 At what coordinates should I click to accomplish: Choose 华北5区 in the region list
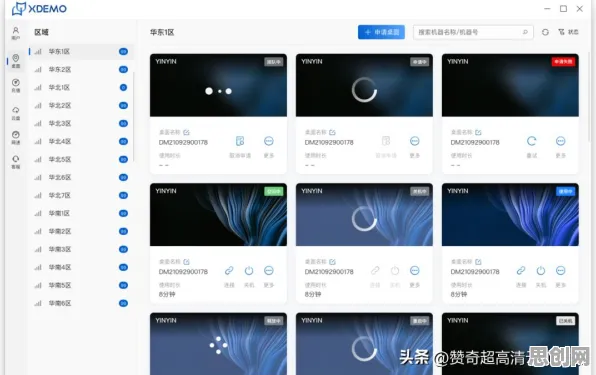pyautogui.click(x=81, y=159)
